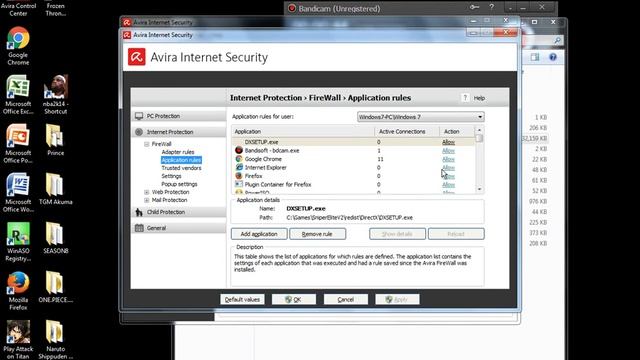
Task: Open Microsoft Office Word desktop shortcut
Action: pyautogui.click(x=18, y=193)
